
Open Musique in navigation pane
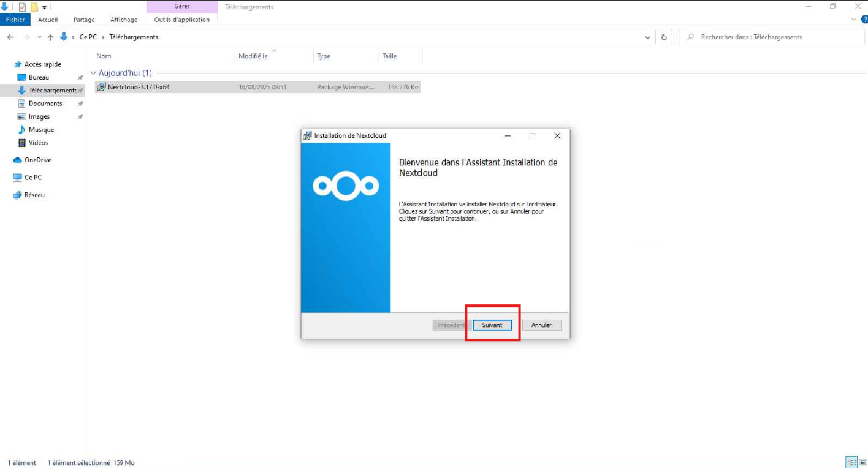pos(41,130)
